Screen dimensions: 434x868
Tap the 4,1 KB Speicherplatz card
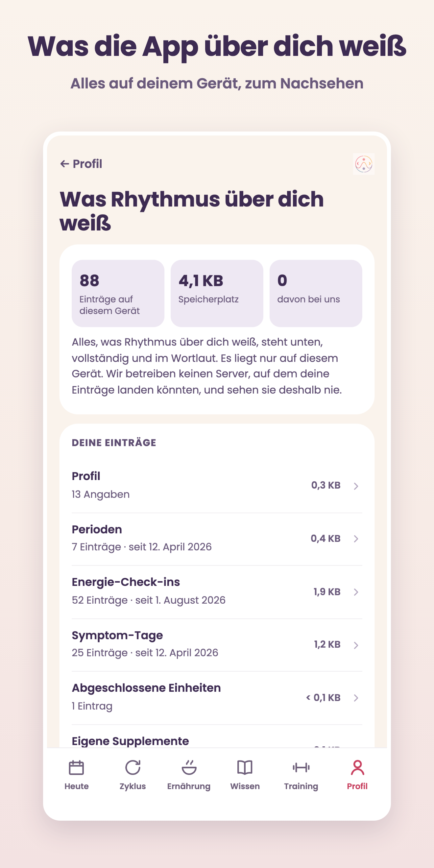(x=217, y=293)
